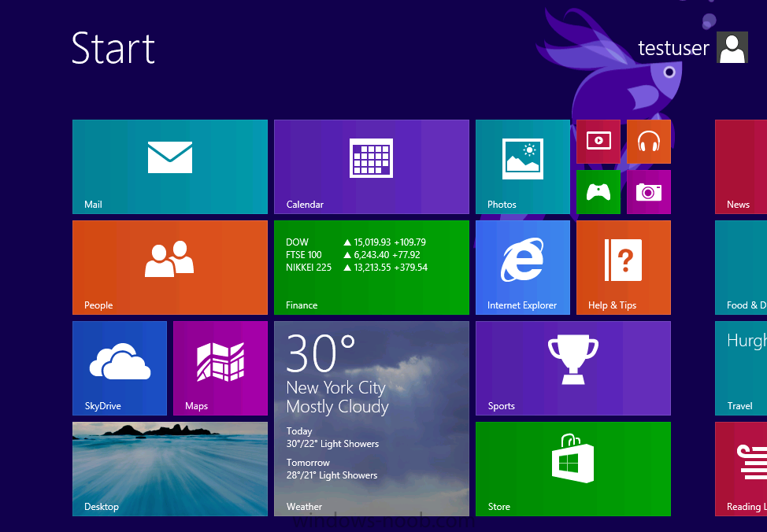Open the Calendar tile
767x532 pixels.
coord(371,167)
